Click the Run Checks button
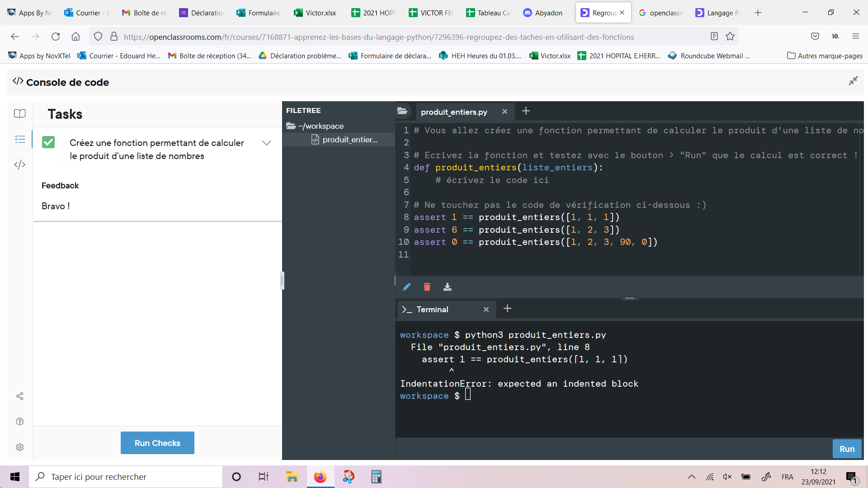Viewport: 868px width, 488px height. tap(157, 443)
